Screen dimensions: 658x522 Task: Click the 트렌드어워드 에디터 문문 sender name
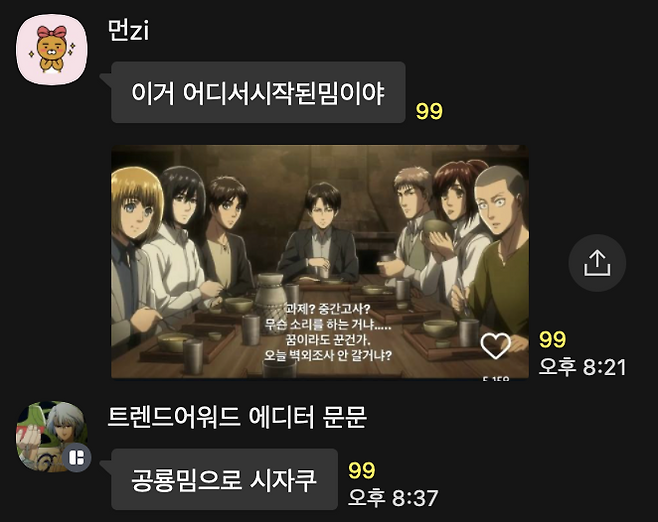[x=237, y=417]
